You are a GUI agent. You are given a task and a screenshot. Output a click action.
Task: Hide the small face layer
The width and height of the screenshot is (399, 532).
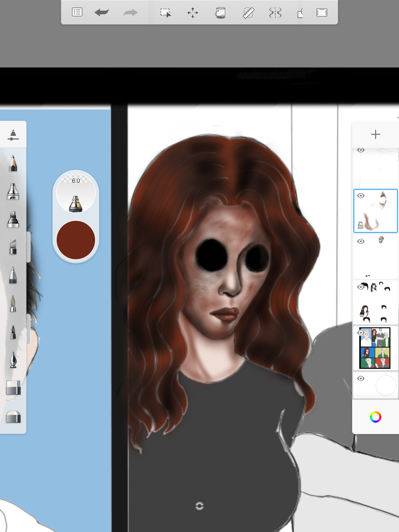pyautogui.click(x=361, y=241)
